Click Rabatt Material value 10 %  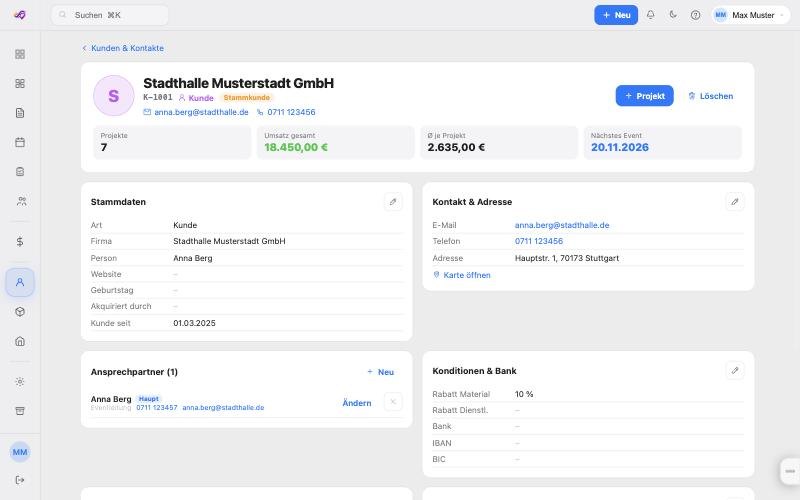click(524, 394)
